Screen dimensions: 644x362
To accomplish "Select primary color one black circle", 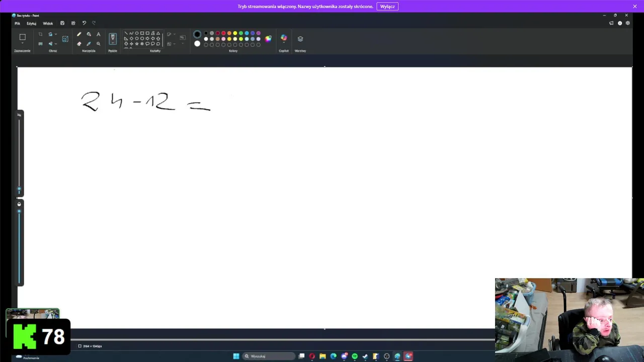I will coord(197,34).
